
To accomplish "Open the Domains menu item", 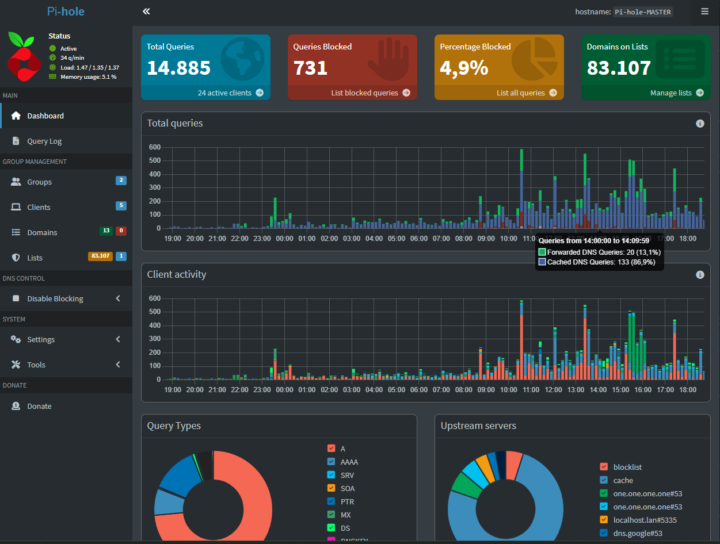I will (66, 232).
